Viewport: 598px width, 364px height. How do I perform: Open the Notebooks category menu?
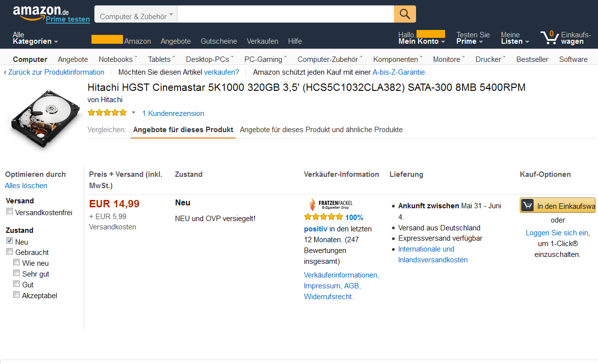(x=118, y=59)
